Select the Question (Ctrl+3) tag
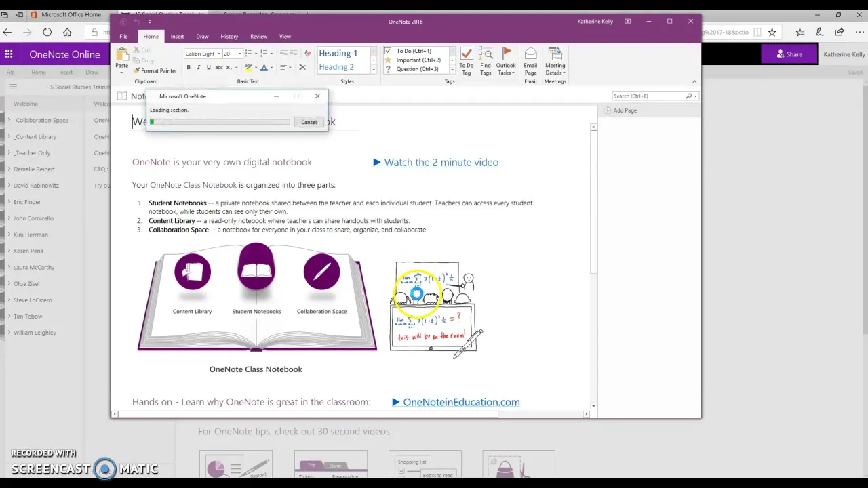This screenshot has width=868, height=488. [413, 68]
